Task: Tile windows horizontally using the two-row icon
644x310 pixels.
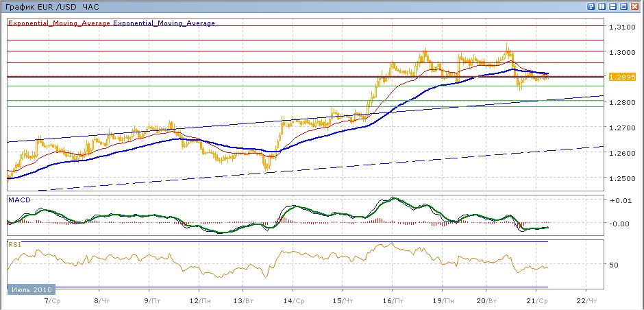Action: coord(612,7)
